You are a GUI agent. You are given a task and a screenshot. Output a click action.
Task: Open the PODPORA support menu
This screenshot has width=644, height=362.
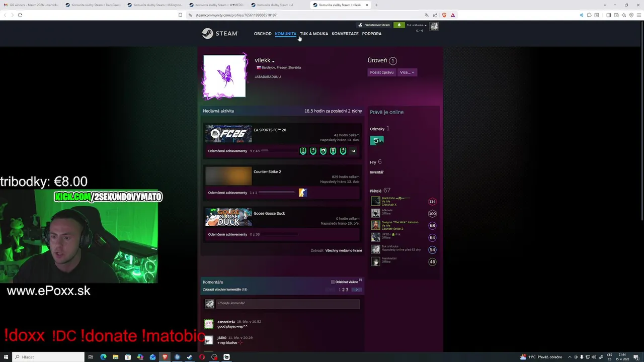372,34
